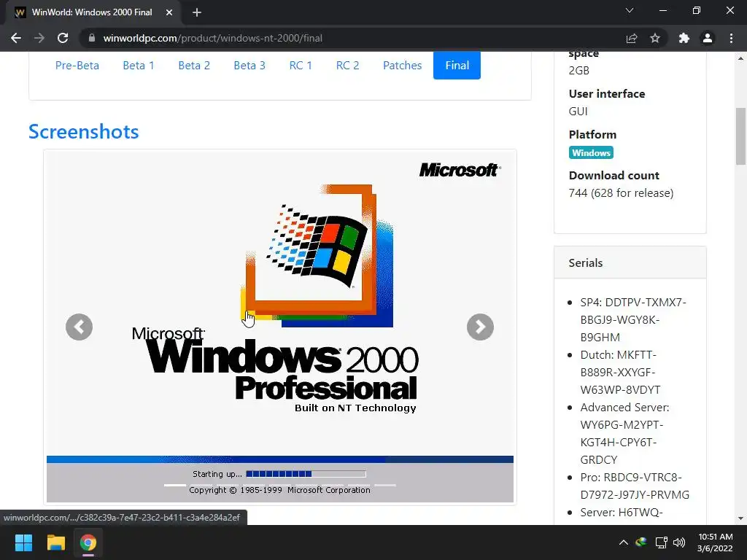747x560 pixels.
Task: Click the forward navigation arrow
Action: pos(39,38)
